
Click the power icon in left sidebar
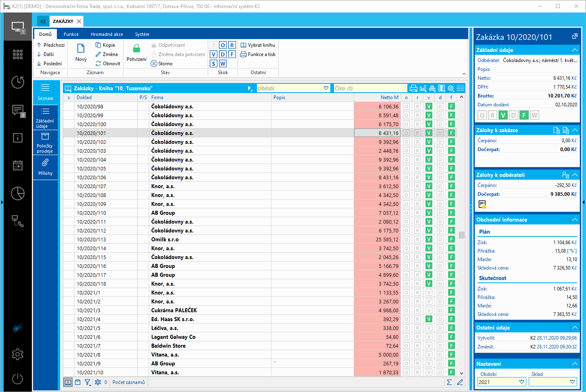[18, 379]
